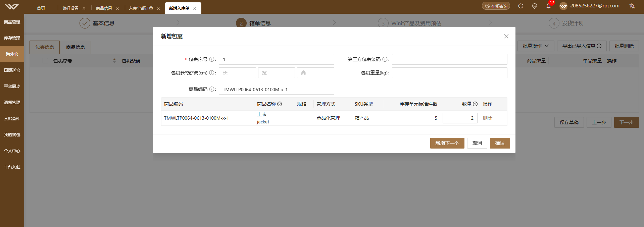Close the 入库全部订单 tab
Viewport: 644px width, 227px height.
[158, 8]
